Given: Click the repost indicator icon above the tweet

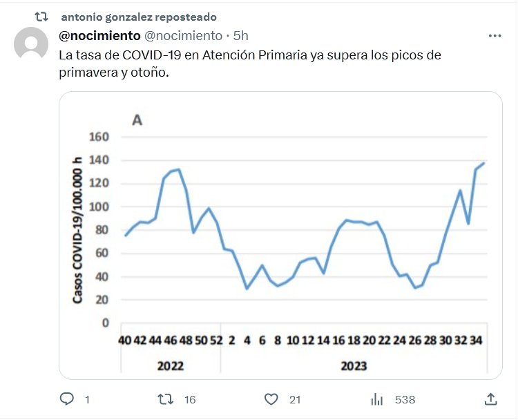Looking at the screenshot, I should click(x=41, y=17).
